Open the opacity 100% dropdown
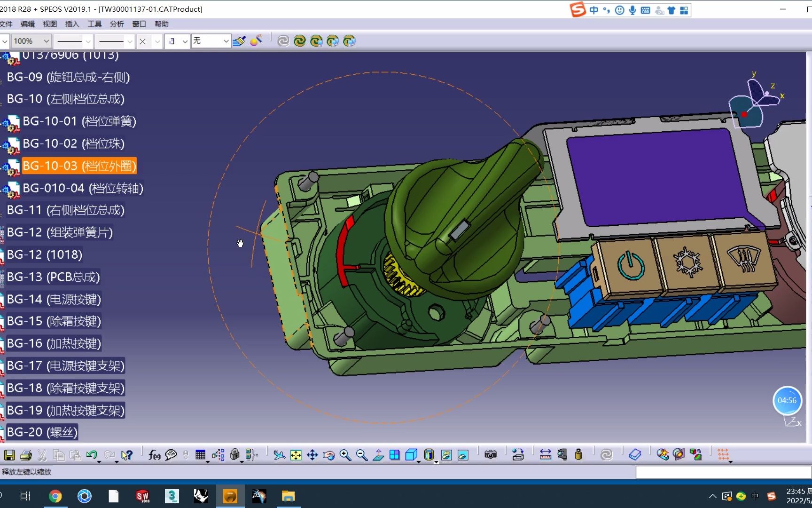 pos(46,41)
